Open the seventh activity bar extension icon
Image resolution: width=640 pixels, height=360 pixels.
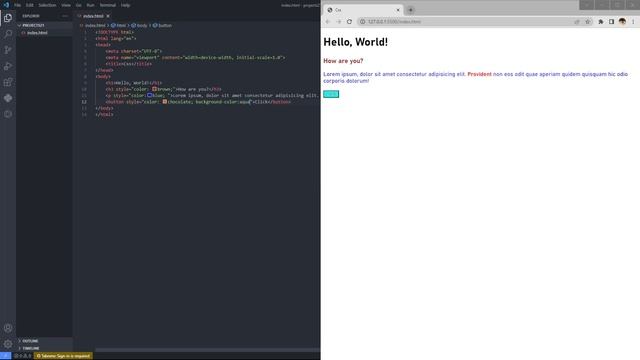coord(8,114)
